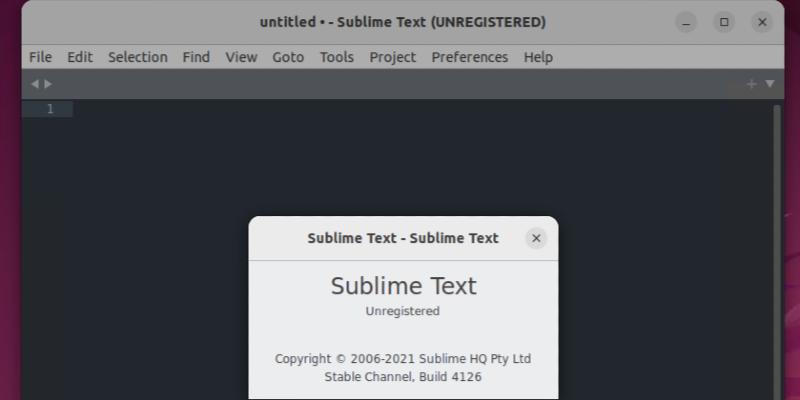Open the Preferences menu

coord(470,57)
